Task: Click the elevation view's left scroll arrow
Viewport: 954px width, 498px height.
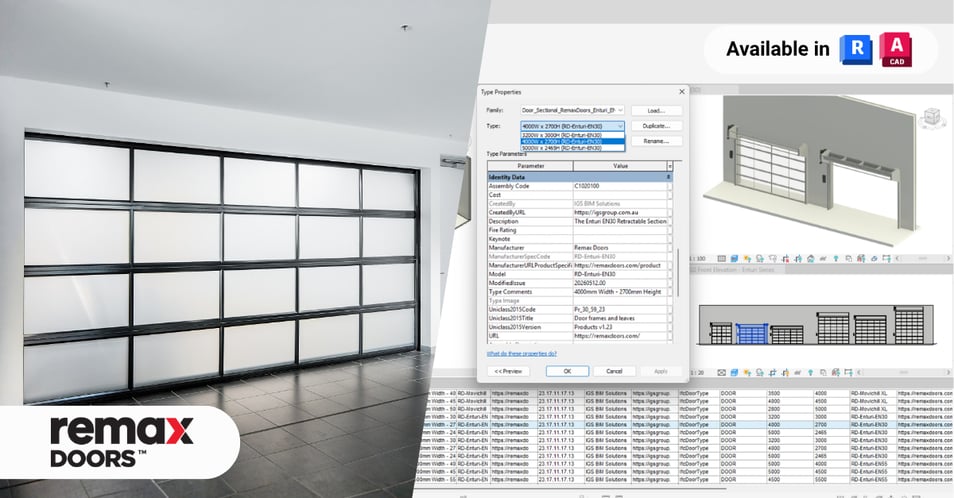Action: tap(859, 372)
